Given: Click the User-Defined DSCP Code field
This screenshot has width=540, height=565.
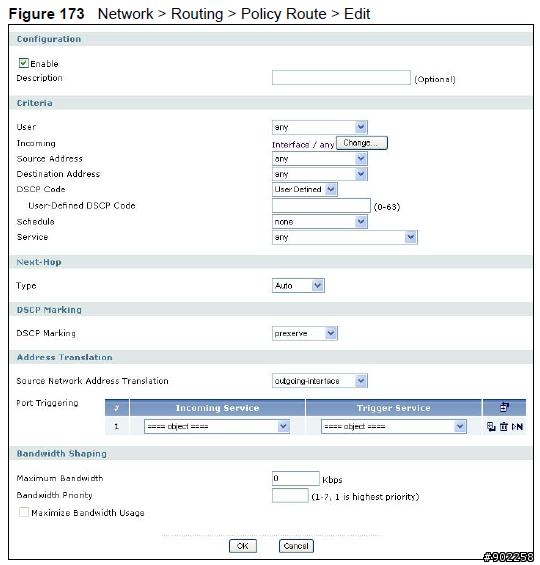Looking at the screenshot, I should click(321, 206).
